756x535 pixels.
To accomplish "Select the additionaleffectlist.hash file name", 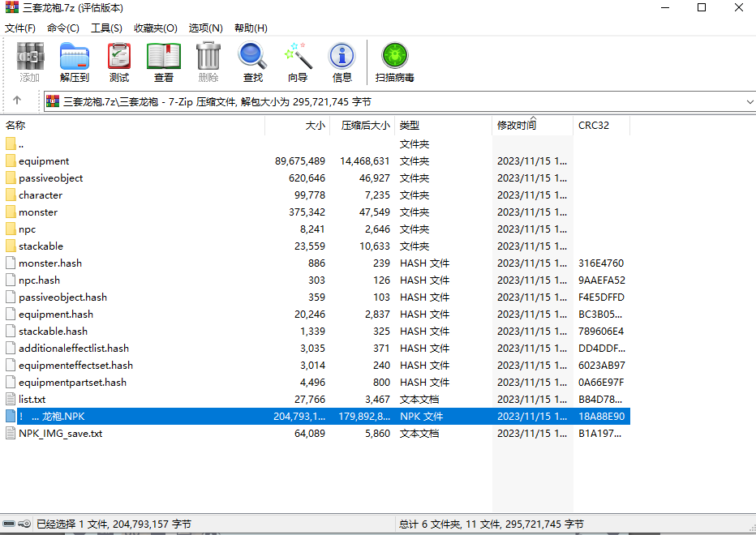I will 74,348.
